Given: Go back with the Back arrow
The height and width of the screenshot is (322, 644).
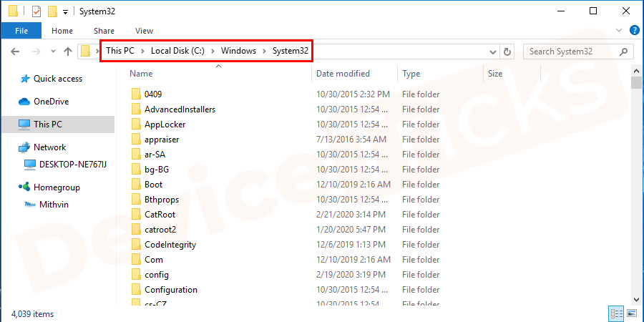Looking at the screenshot, I should (16, 52).
